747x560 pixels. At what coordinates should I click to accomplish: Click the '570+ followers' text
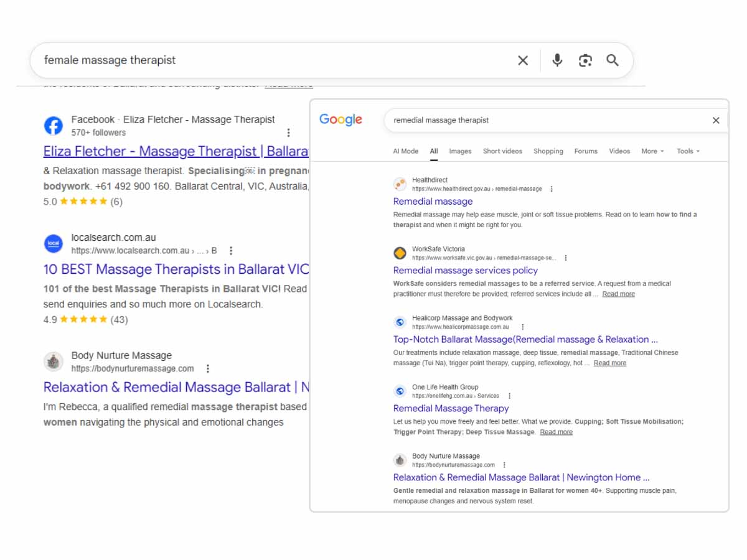coord(98,133)
